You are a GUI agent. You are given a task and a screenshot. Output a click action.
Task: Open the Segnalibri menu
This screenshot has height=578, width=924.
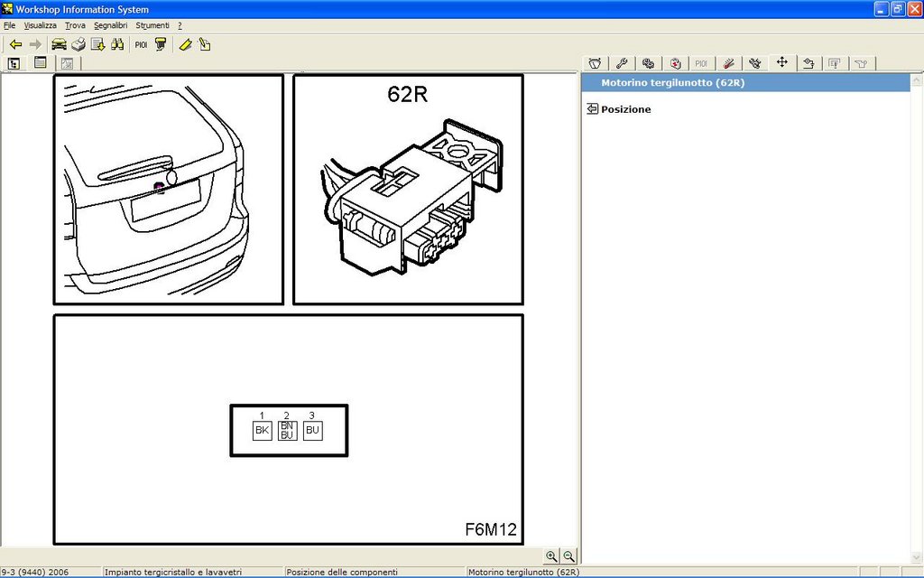[x=110, y=25]
